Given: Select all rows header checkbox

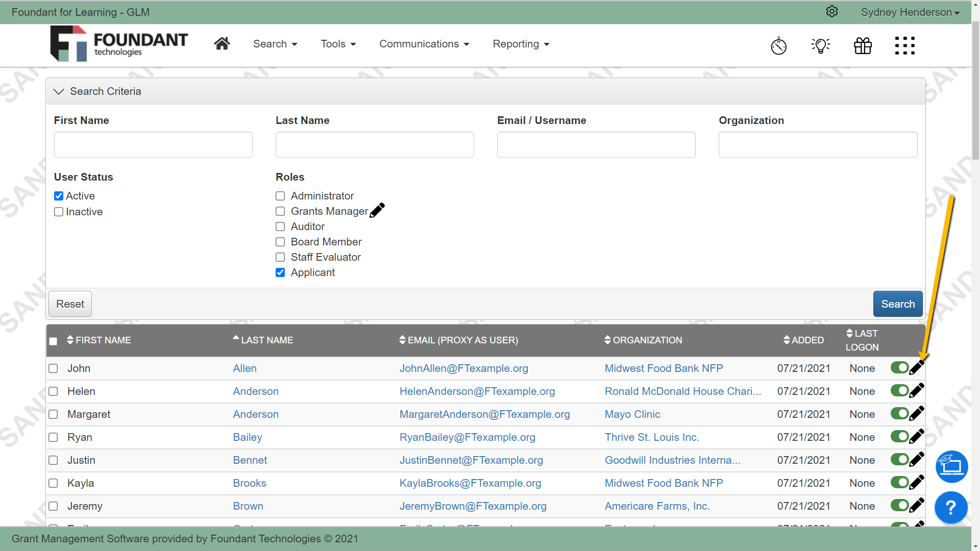Looking at the screenshot, I should pyautogui.click(x=53, y=341).
